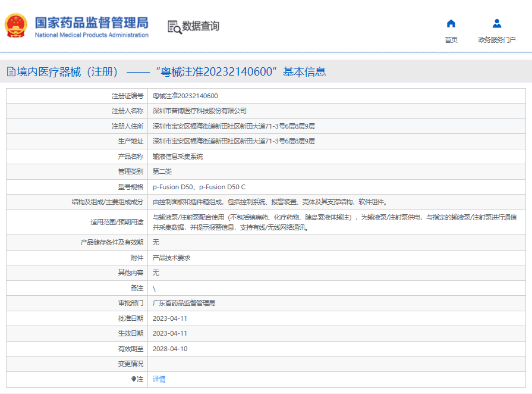Click the 结构及组成/主要组成成分 label

tap(108, 202)
